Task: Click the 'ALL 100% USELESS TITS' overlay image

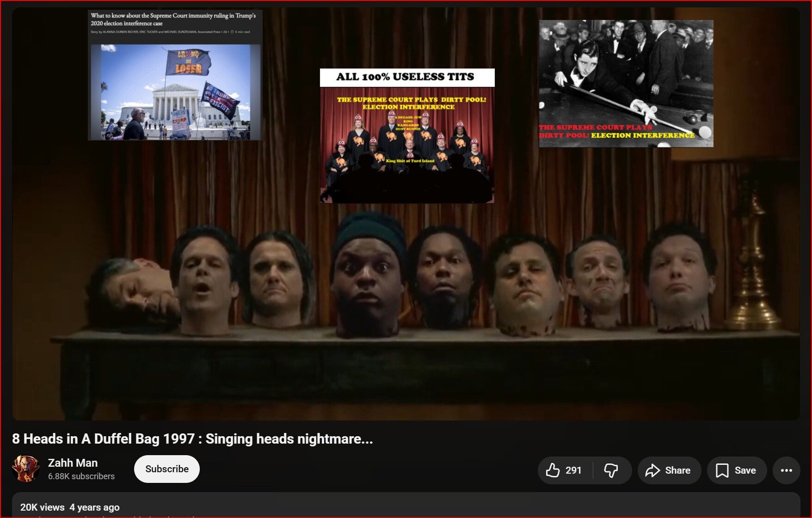Action: [x=407, y=136]
